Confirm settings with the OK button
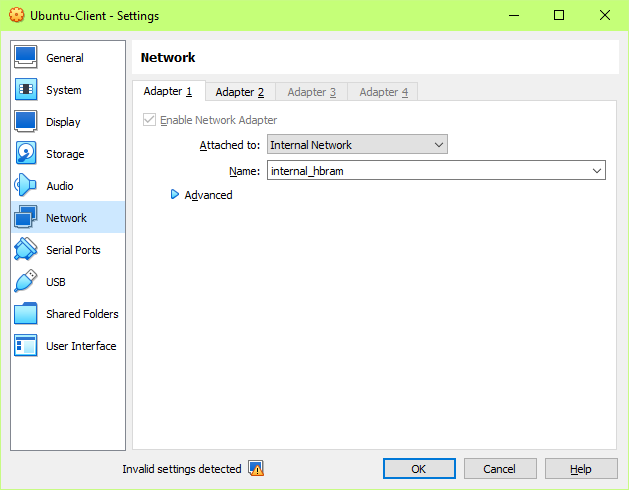This screenshot has height=490, width=629. [419, 469]
